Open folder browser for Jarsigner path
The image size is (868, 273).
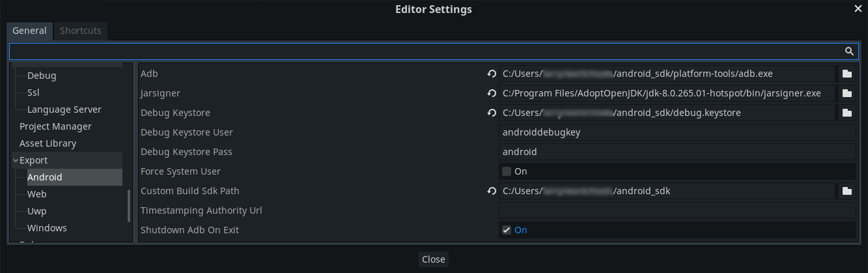pyautogui.click(x=847, y=93)
